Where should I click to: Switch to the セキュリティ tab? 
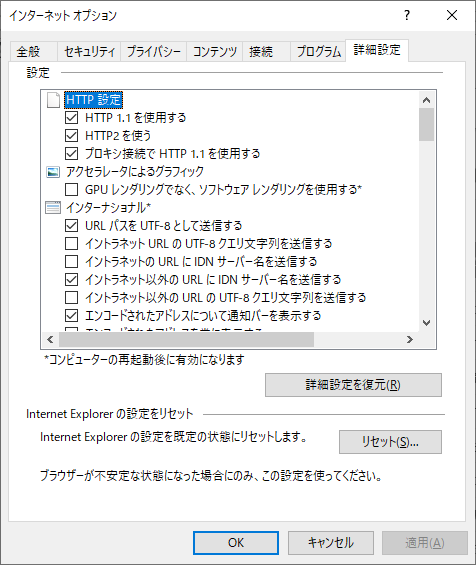89,52
